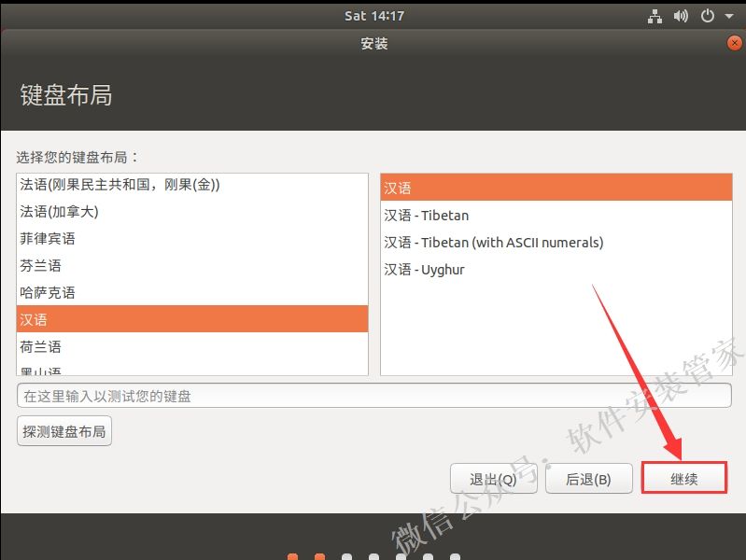746x560 pixels.
Task: Choose 汉语 - Tibetan (with ASCII numerals)
Action: coord(556,242)
